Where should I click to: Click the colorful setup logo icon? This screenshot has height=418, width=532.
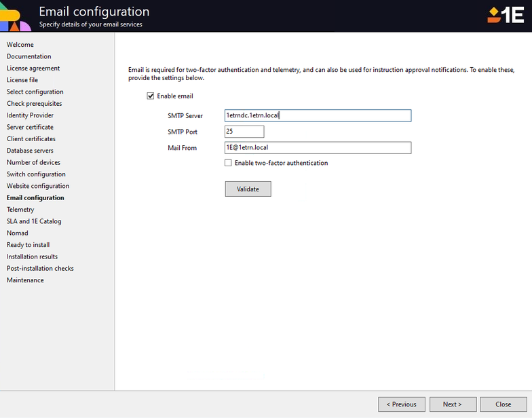(15, 18)
